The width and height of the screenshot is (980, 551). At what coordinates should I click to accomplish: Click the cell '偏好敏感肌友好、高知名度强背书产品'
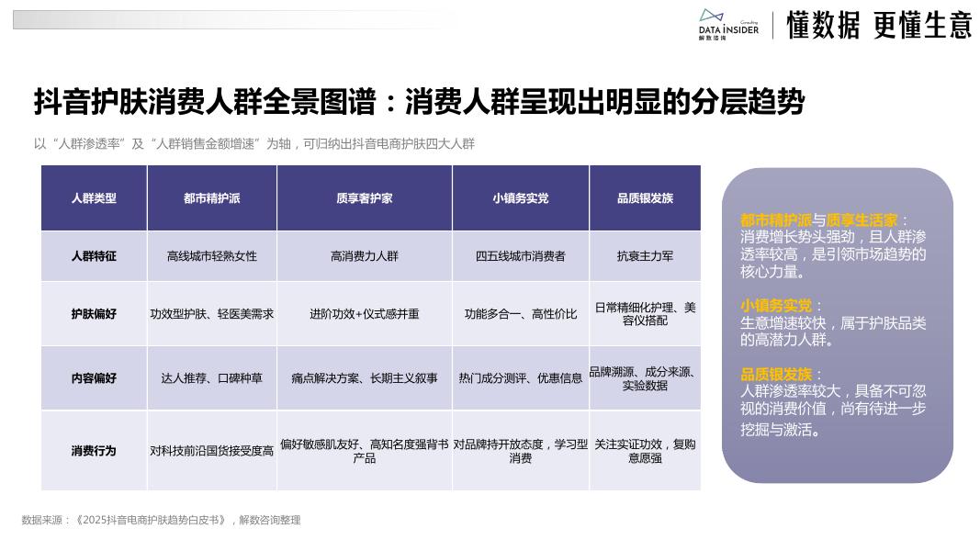(365, 450)
